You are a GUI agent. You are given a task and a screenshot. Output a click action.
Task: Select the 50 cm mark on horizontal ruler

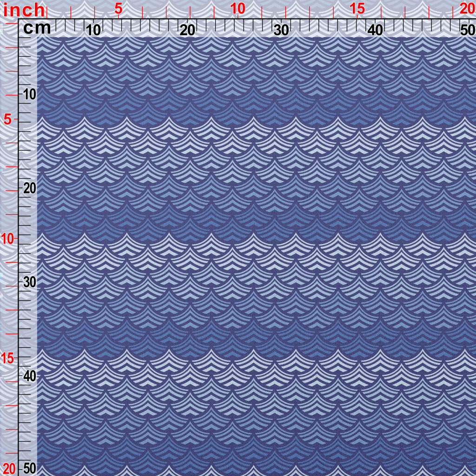point(467,30)
